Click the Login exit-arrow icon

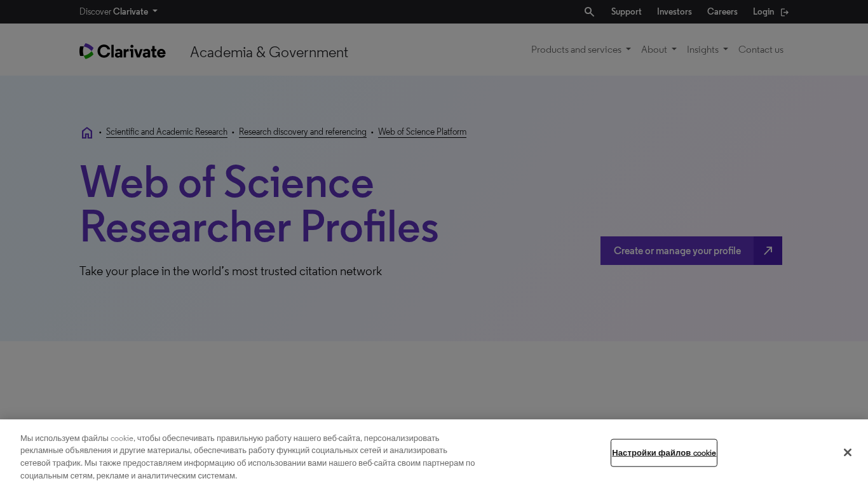[x=785, y=12]
